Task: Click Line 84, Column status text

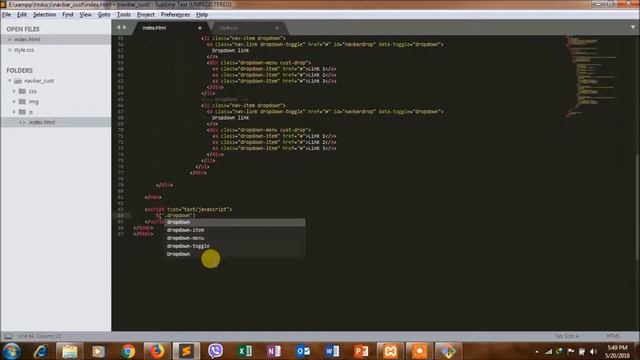Action: (39, 336)
